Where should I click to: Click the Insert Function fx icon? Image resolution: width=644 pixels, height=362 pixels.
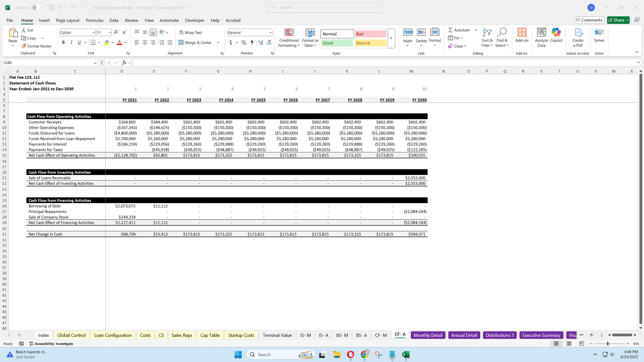(x=124, y=63)
